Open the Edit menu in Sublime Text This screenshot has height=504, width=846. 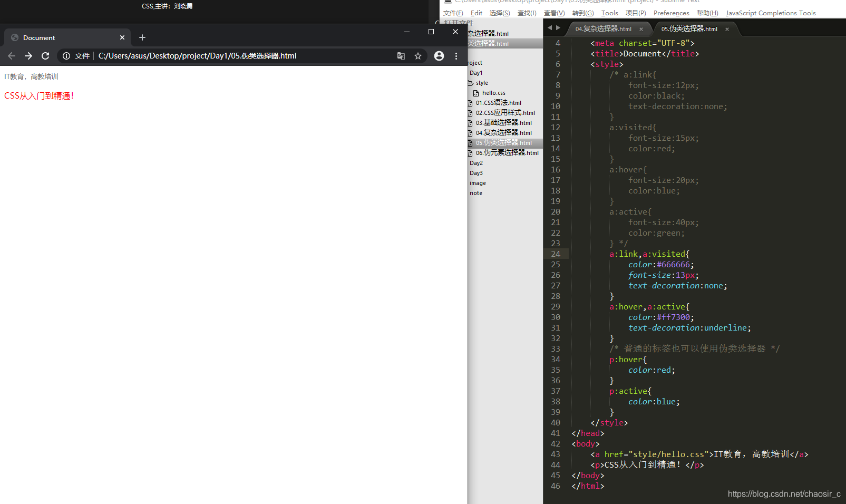pyautogui.click(x=477, y=13)
